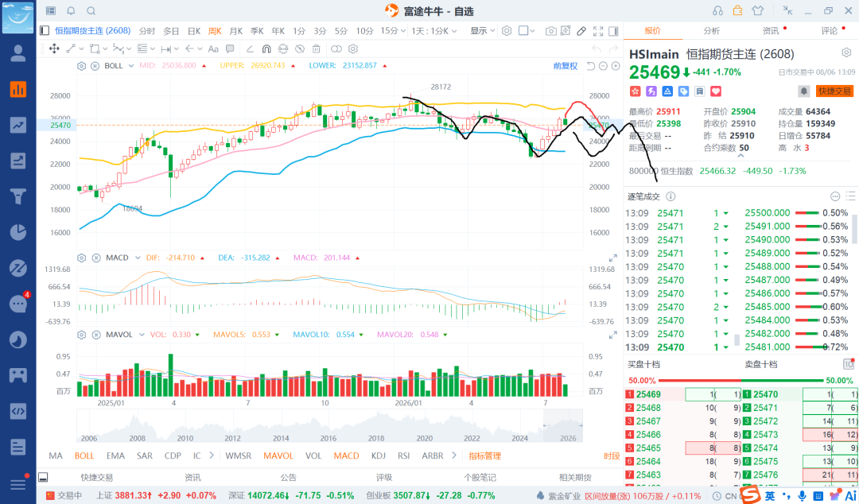Open 指标管理 indicator management link
Image resolution: width=859 pixels, height=504 pixels.
tap(485, 456)
